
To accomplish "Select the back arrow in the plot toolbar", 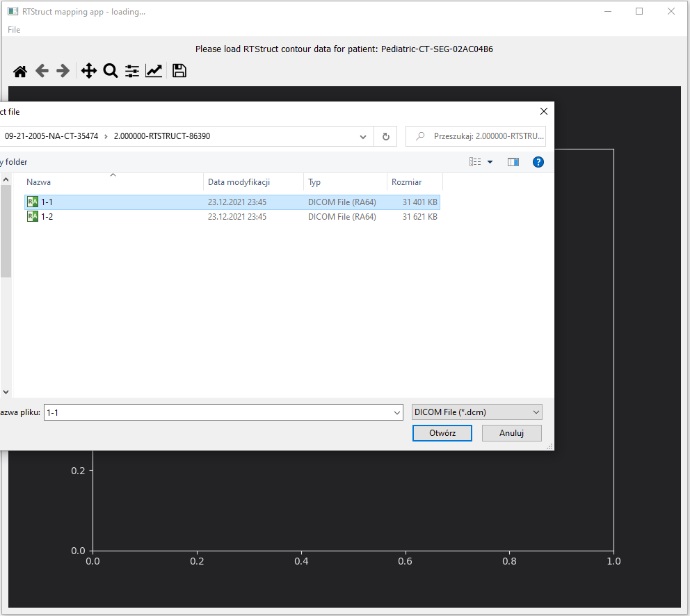I will coord(42,70).
